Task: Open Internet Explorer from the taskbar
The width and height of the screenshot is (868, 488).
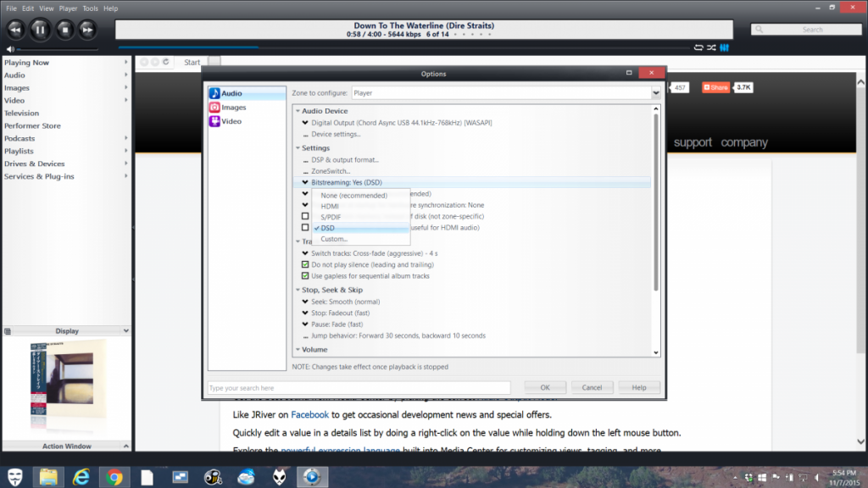Action: point(81,477)
